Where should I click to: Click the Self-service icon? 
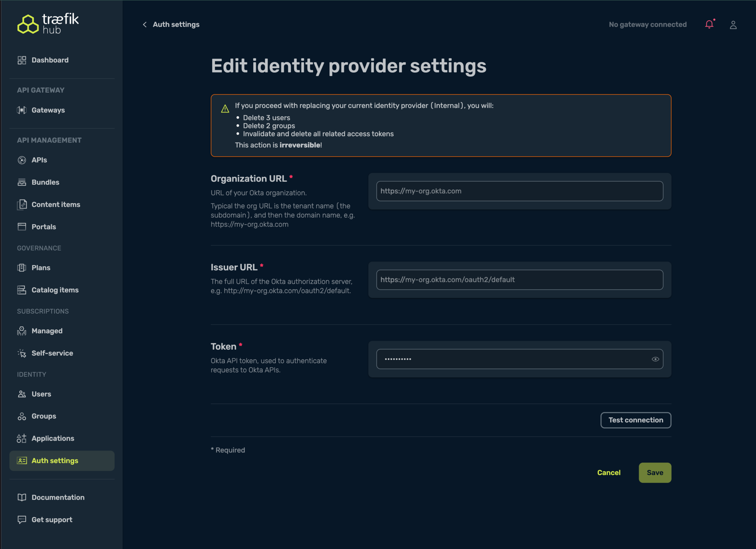coord(22,353)
